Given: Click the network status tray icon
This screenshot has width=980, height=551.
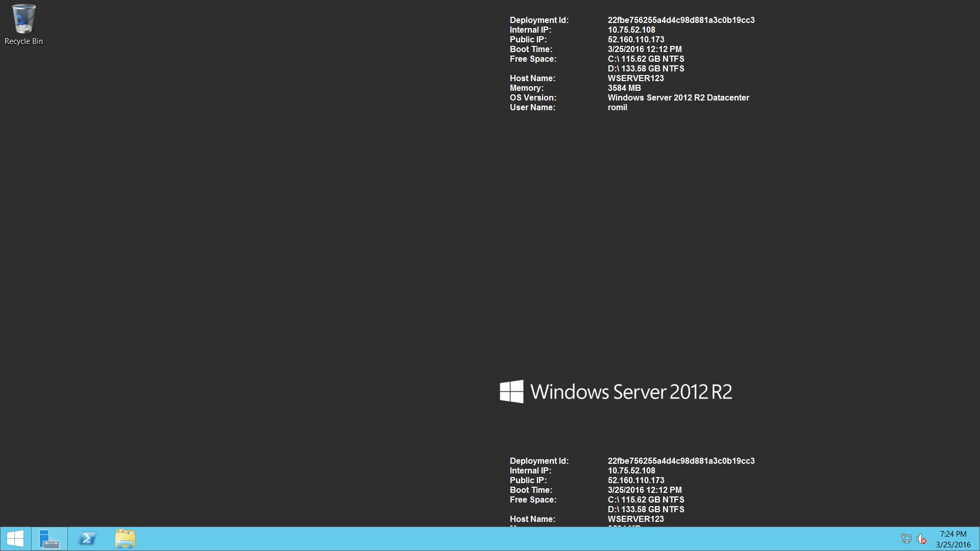Looking at the screenshot, I should pyautogui.click(x=906, y=539).
